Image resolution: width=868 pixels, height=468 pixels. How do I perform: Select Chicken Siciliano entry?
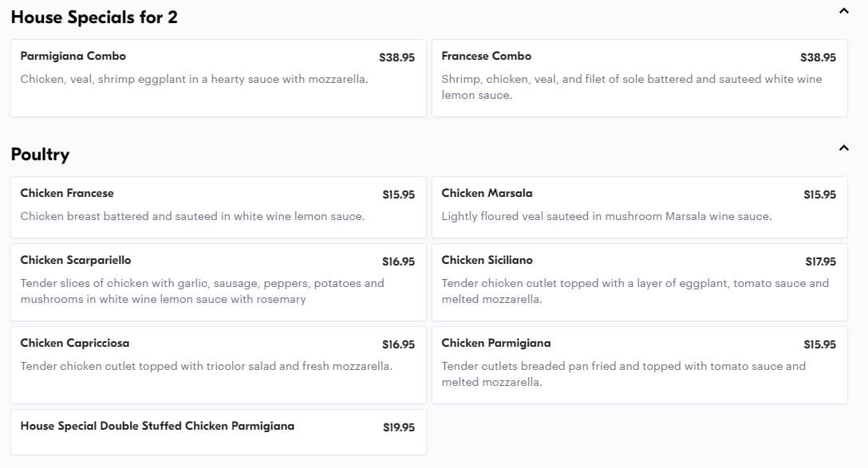[x=639, y=282]
